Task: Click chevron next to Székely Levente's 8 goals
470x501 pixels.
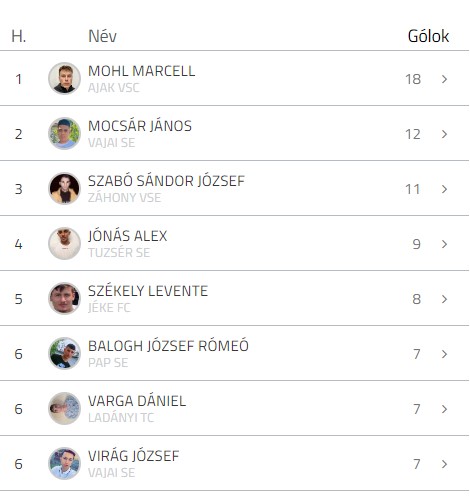Action: point(444,299)
